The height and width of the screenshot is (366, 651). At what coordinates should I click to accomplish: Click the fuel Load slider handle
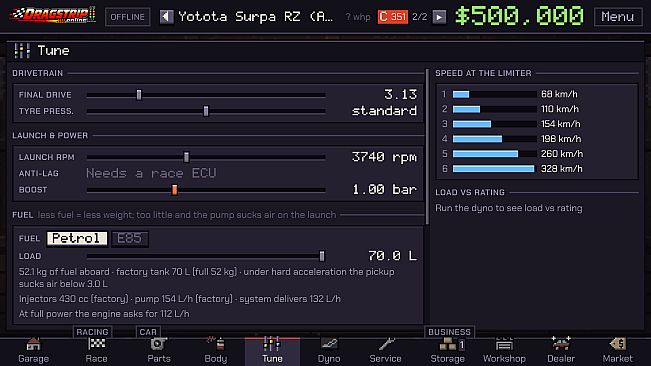tap(322, 256)
